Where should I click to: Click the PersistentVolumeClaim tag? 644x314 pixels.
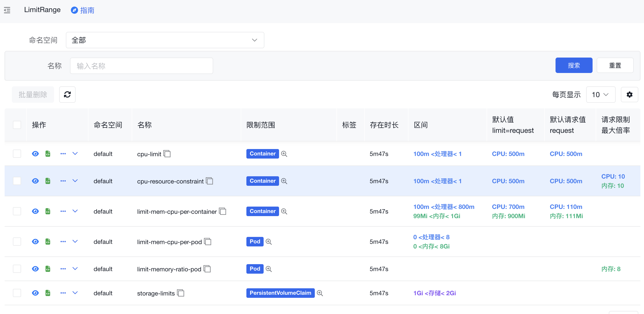coord(280,293)
